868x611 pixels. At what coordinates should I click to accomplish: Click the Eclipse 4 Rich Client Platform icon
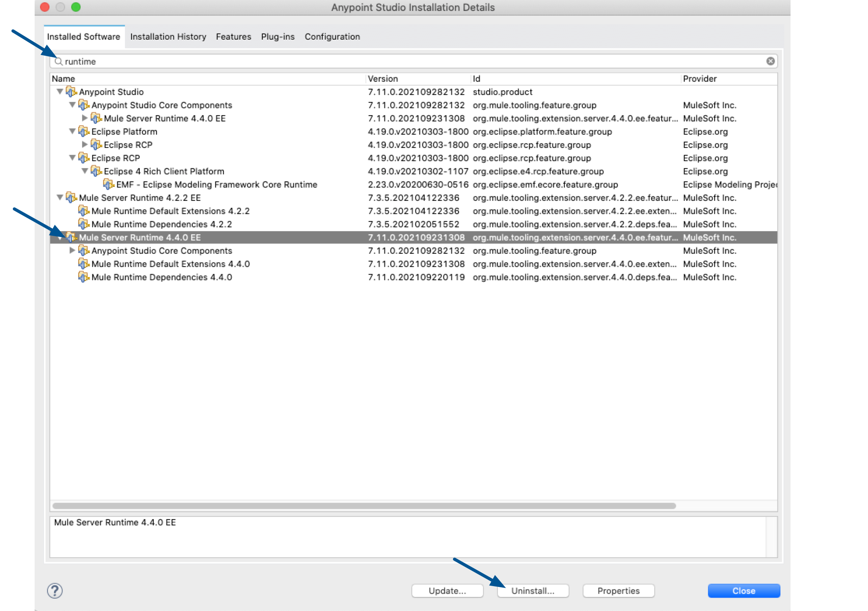pos(96,171)
